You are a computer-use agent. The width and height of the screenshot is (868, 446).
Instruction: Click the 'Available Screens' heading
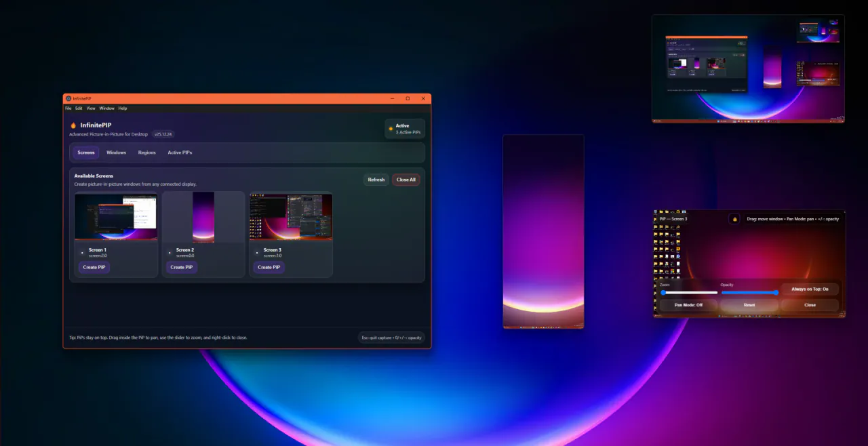pyautogui.click(x=94, y=176)
